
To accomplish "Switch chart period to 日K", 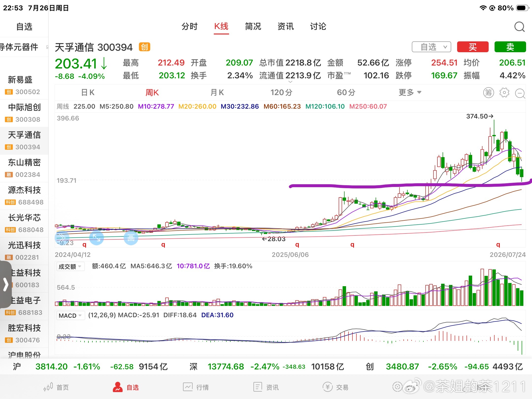I will pyautogui.click(x=88, y=92).
